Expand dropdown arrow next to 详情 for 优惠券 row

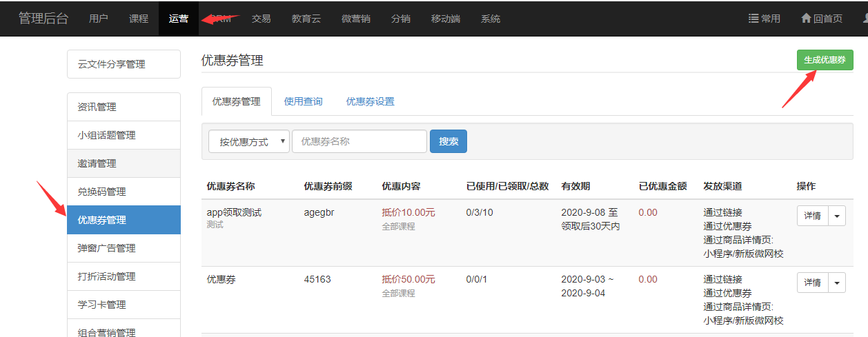[x=837, y=283]
